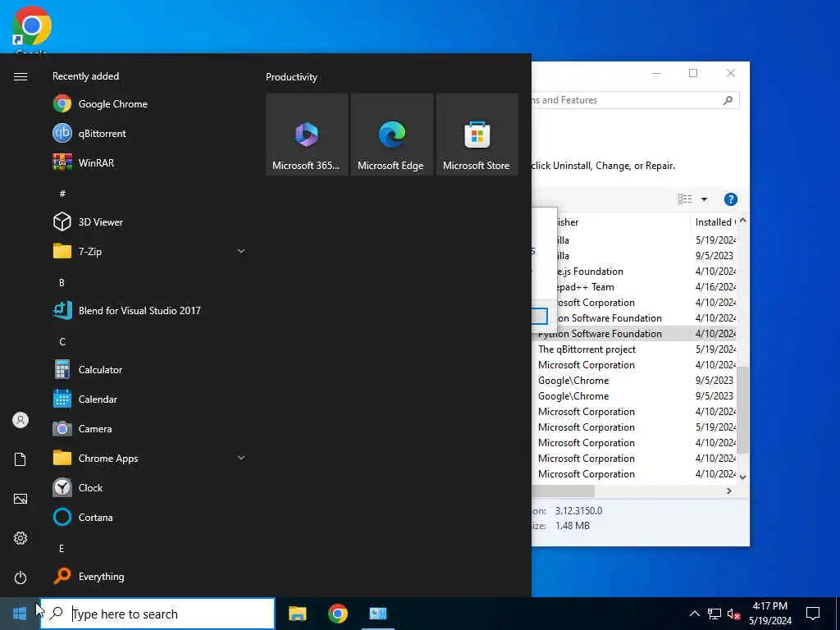The width and height of the screenshot is (840, 630).
Task: Open Settings gear in Start sidebar
Action: (x=21, y=538)
